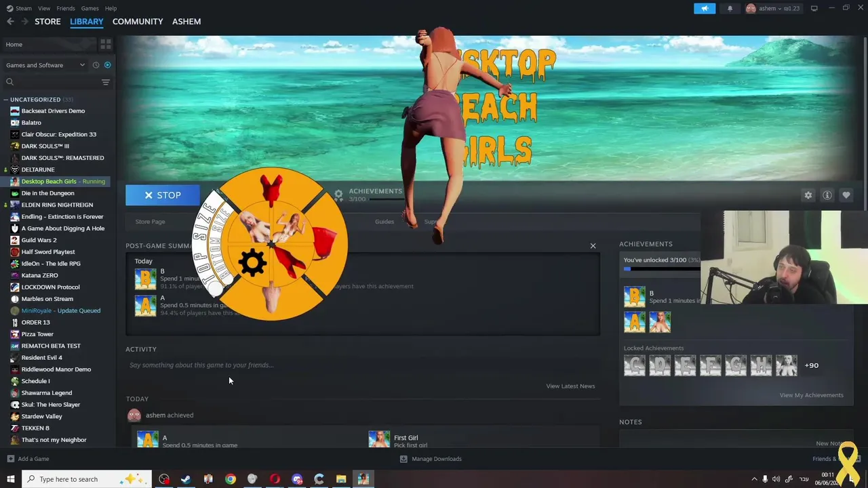The image size is (868, 488).
Task: Open the View menu
Action: point(44,8)
